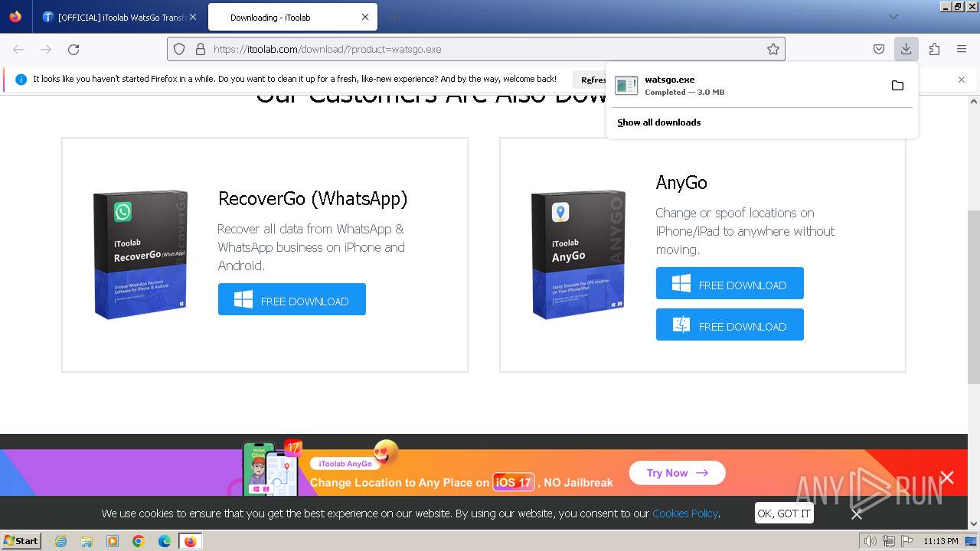
Task: Close the AnyGo promotional banner
Action: [947, 478]
